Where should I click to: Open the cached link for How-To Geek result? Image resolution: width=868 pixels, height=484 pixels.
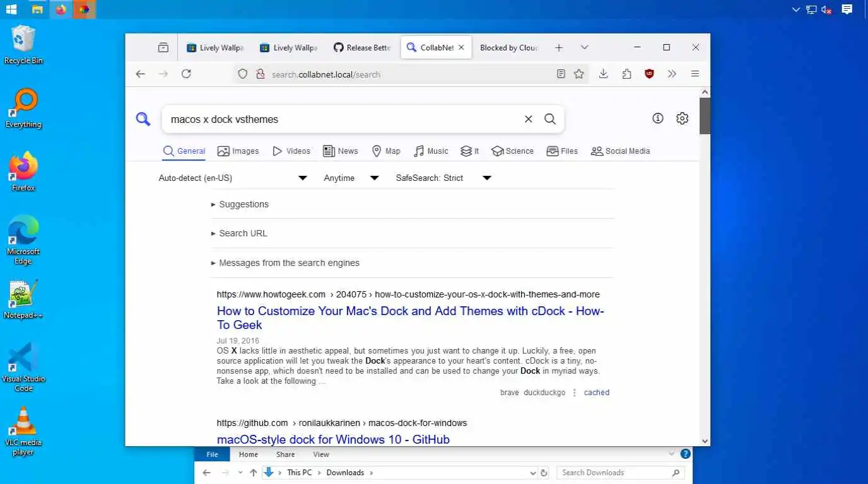(597, 393)
